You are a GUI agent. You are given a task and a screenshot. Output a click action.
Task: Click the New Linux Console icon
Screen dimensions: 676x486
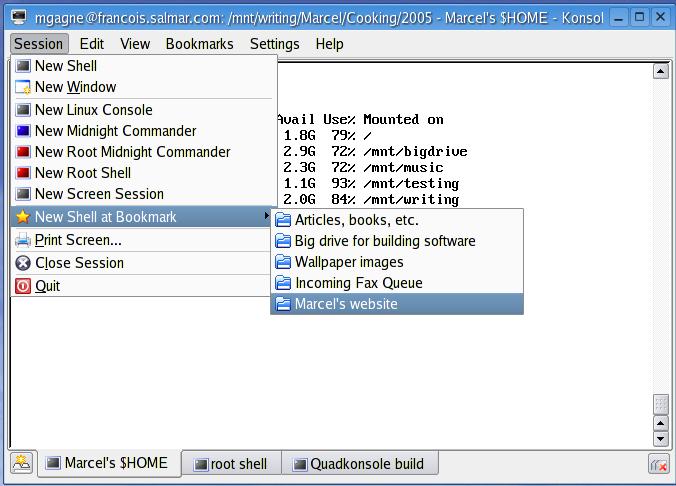coord(23,110)
